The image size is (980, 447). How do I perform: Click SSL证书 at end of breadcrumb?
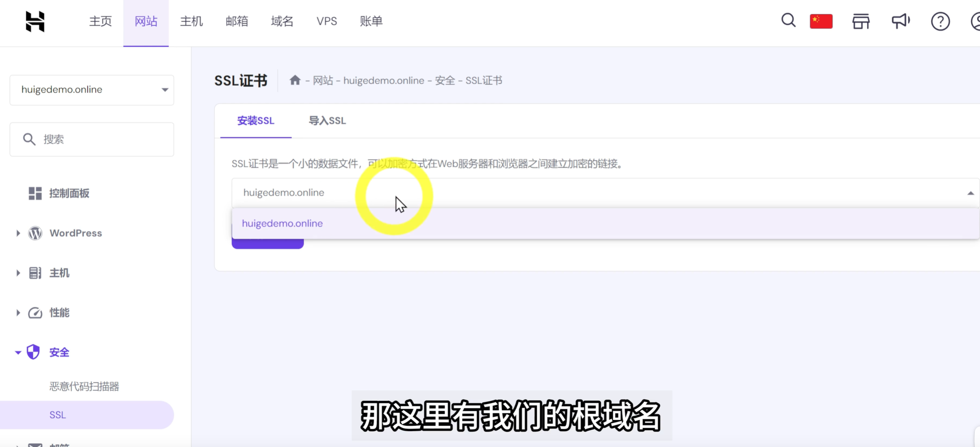click(484, 80)
